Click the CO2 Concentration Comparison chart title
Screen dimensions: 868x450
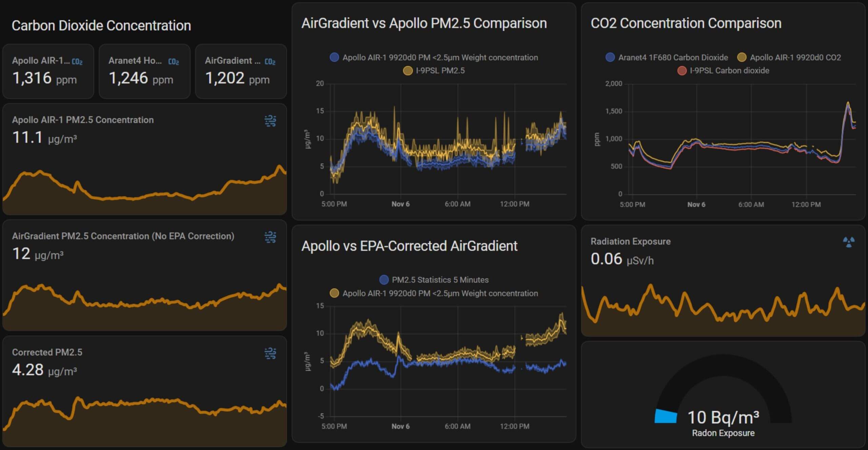pyautogui.click(x=687, y=23)
